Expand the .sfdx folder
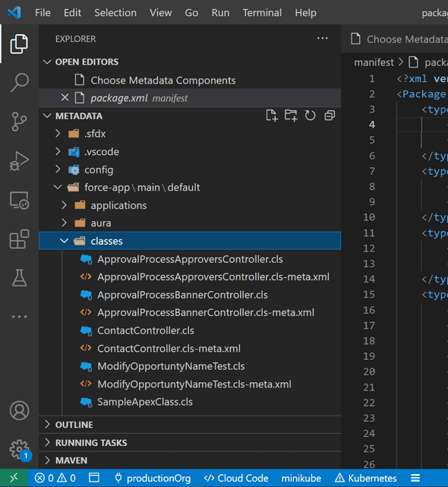Image resolution: width=448 pixels, height=487 pixels. pos(58,134)
